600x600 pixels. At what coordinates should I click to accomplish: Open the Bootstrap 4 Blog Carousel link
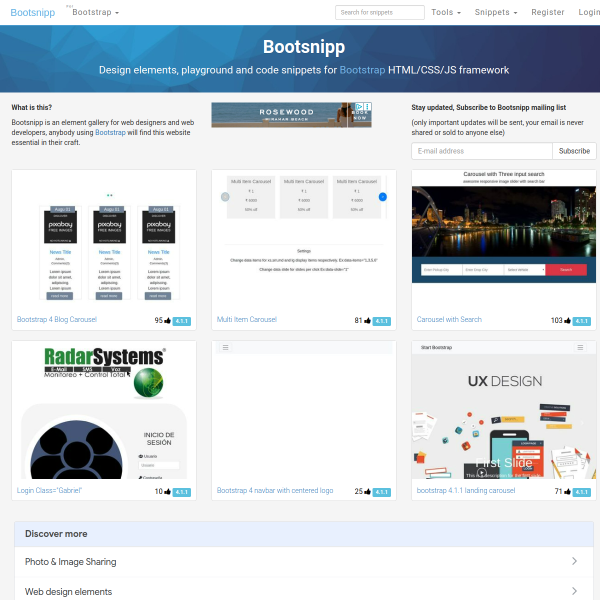point(57,320)
